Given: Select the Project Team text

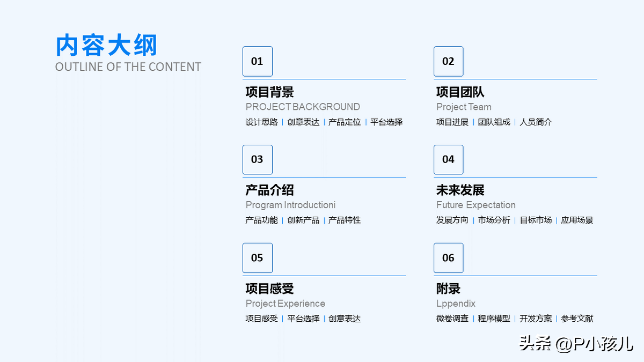Looking at the screenshot, I should click(x=464, y=107).
